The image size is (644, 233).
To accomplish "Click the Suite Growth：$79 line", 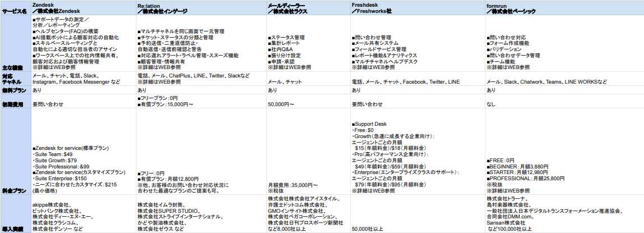I will [55, 161].
